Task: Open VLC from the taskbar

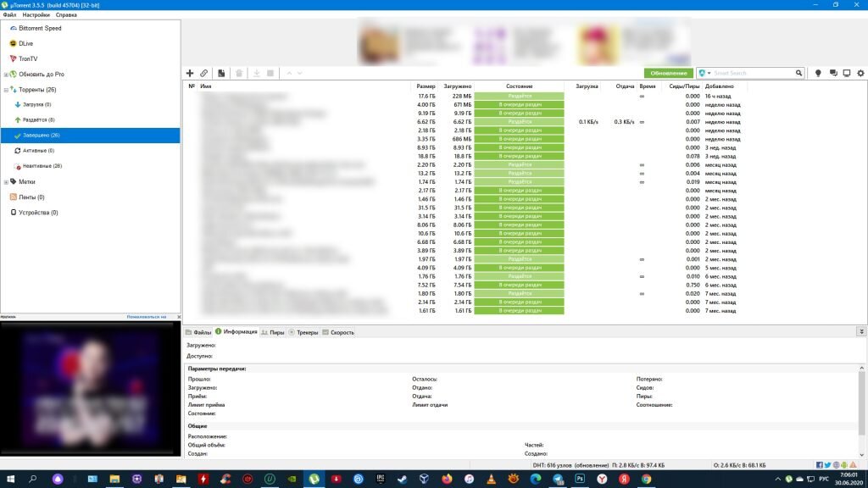Action: tap(491, 480)
